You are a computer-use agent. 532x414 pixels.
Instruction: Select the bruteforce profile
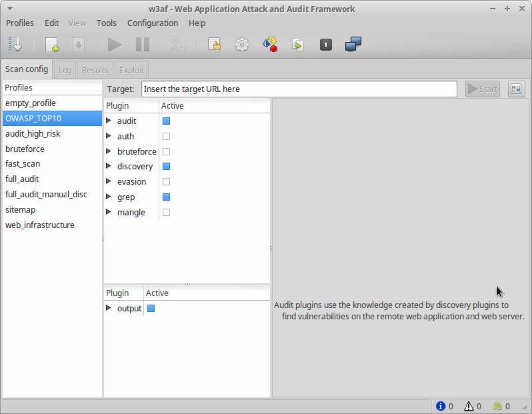pos(52,149)
